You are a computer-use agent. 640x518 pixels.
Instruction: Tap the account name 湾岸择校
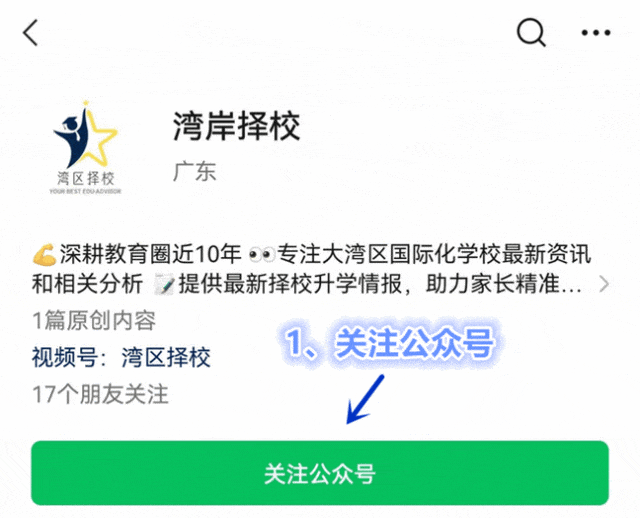tap(237, 126)
